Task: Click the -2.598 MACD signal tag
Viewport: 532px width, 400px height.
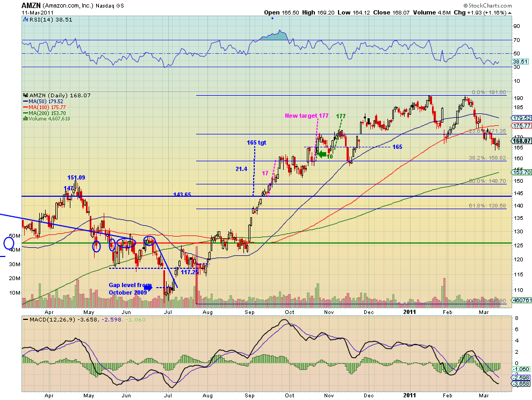Action: click(521, 377)
